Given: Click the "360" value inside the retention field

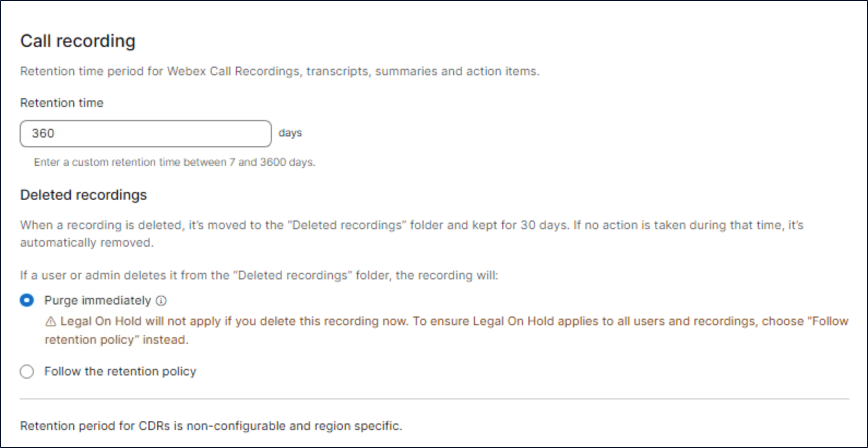Looking at the screenshot, I should tap(43, 134).
